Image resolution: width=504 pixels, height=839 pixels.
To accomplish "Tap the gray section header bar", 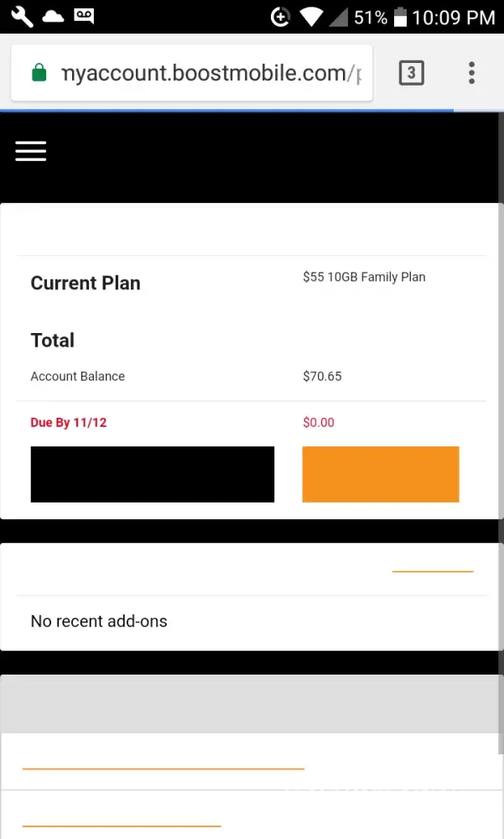I will coord(252,703).
